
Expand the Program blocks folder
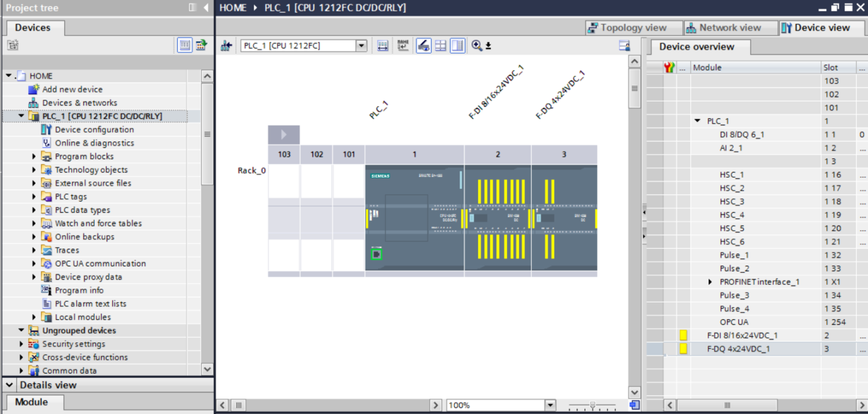pos(34,156)
